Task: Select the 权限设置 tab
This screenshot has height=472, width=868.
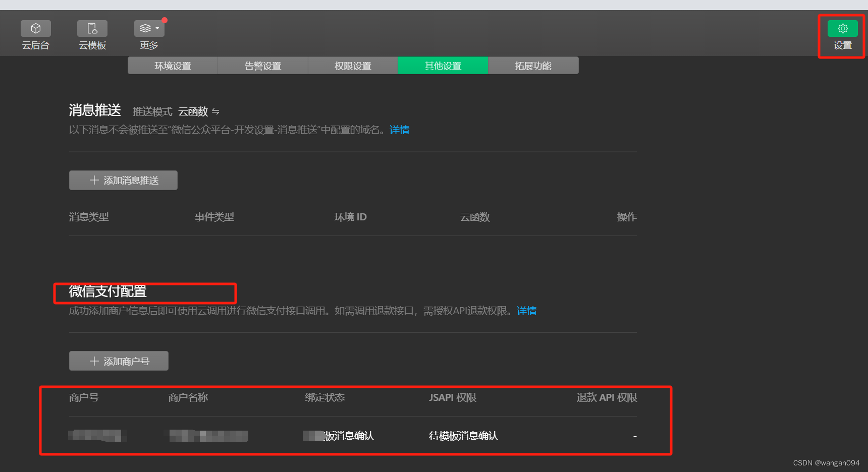Action: (x=352, y=65)
